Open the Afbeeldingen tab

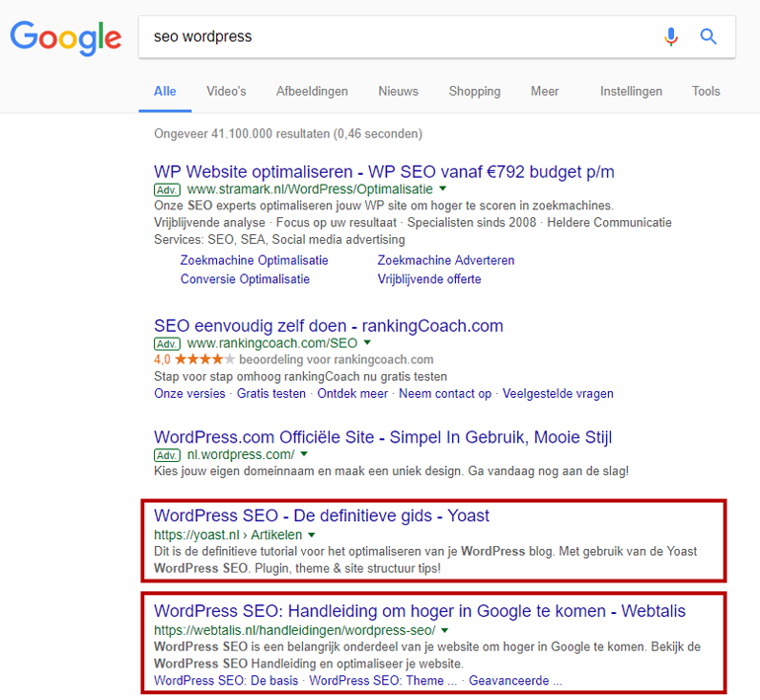[x=312, y=91]
